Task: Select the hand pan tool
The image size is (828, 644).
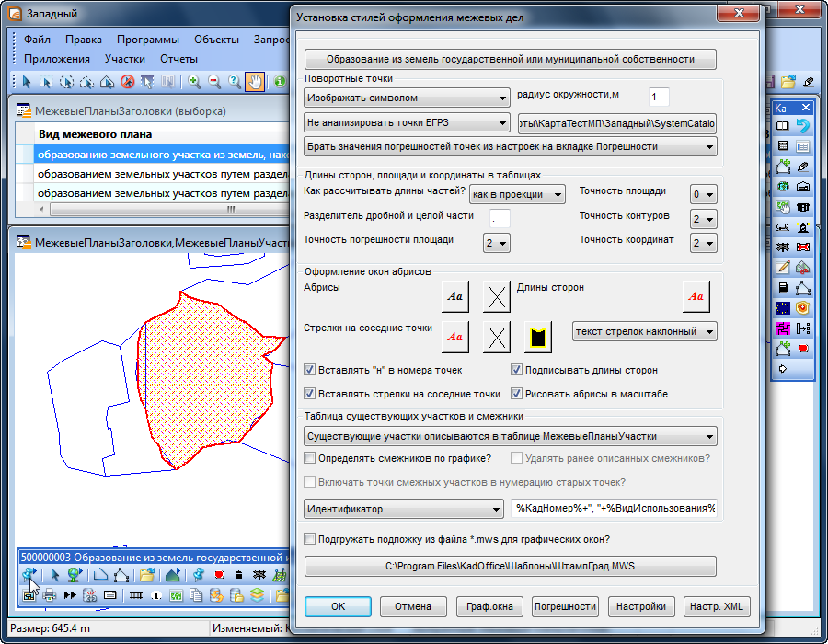Action: (255, 81)
